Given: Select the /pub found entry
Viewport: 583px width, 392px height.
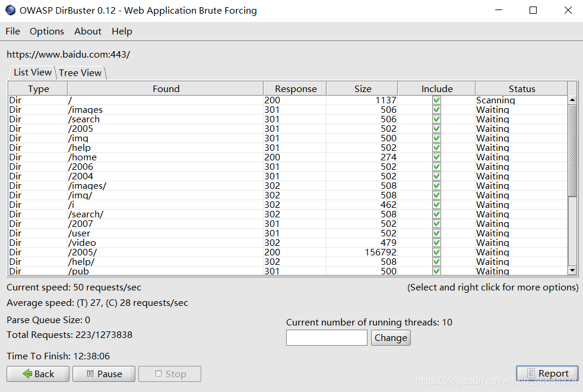Looking at the screenshot, I should tap(79, 271).
